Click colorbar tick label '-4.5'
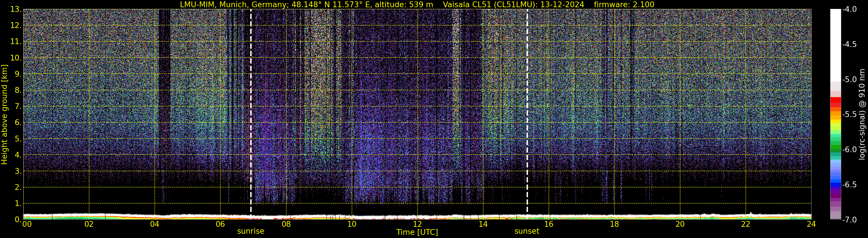 850,44
